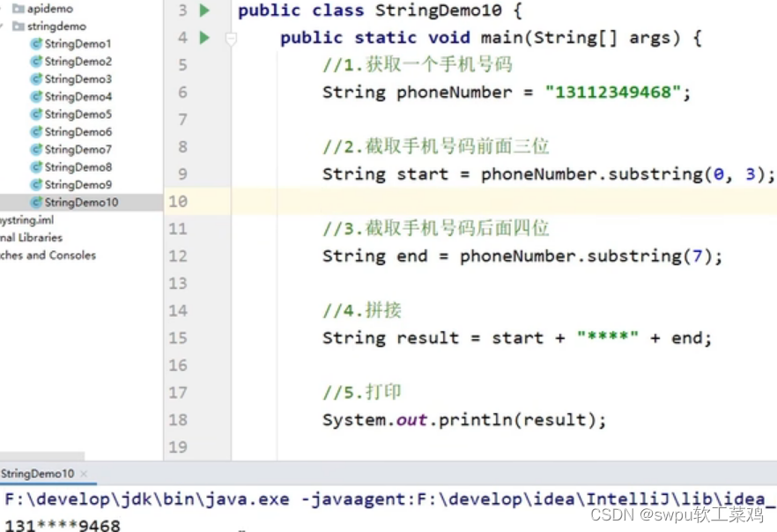Screen dimensions: 777x532
Task: Click line number 18 in gutter
Action: click(178, 420)
